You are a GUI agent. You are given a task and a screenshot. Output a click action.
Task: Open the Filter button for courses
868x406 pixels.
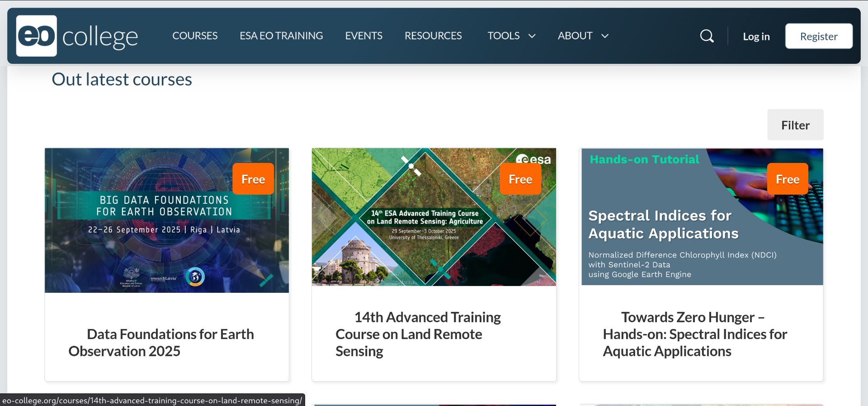tap(795, 125)
